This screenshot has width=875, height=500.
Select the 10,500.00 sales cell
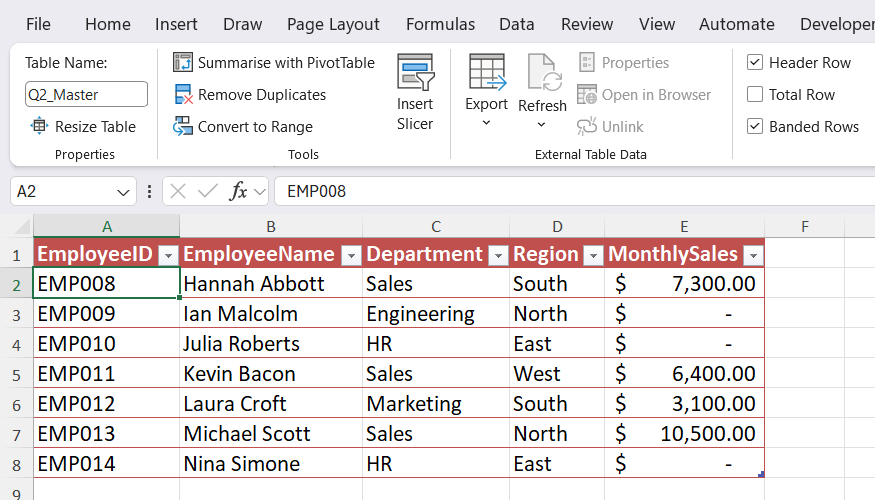coord(685,434)
